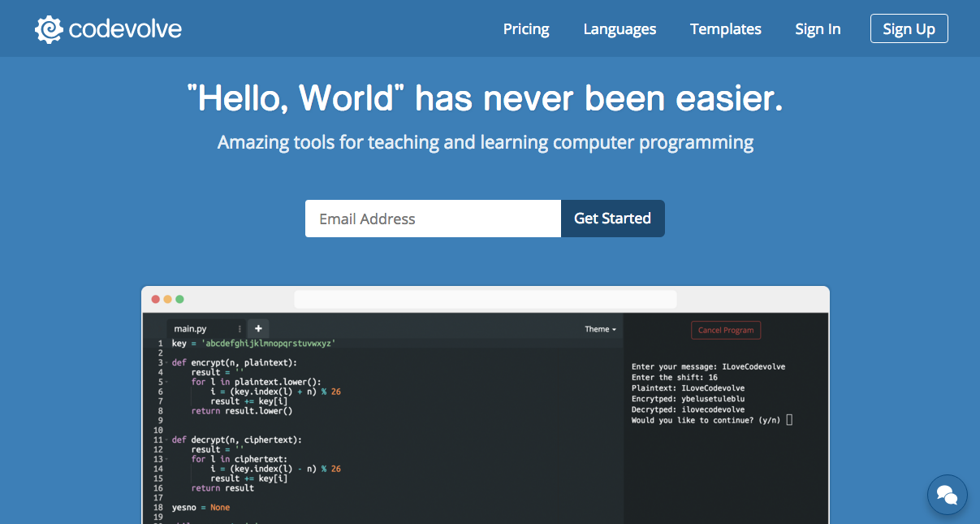Click the red window dot in mockup
This screenshot has width=980, height=524.
(x=156, y=299)
